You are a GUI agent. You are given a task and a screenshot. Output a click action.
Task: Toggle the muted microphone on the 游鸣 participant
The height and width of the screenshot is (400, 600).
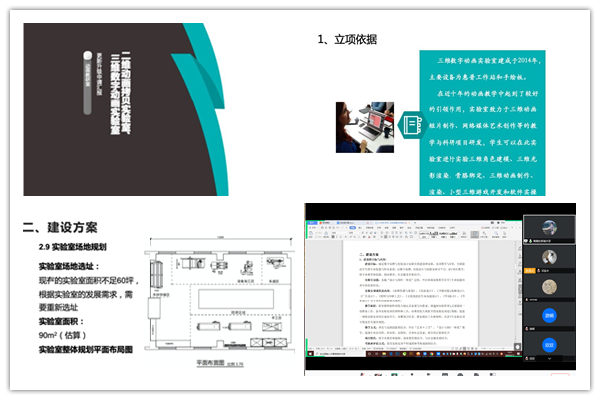(x=527, y=329)
